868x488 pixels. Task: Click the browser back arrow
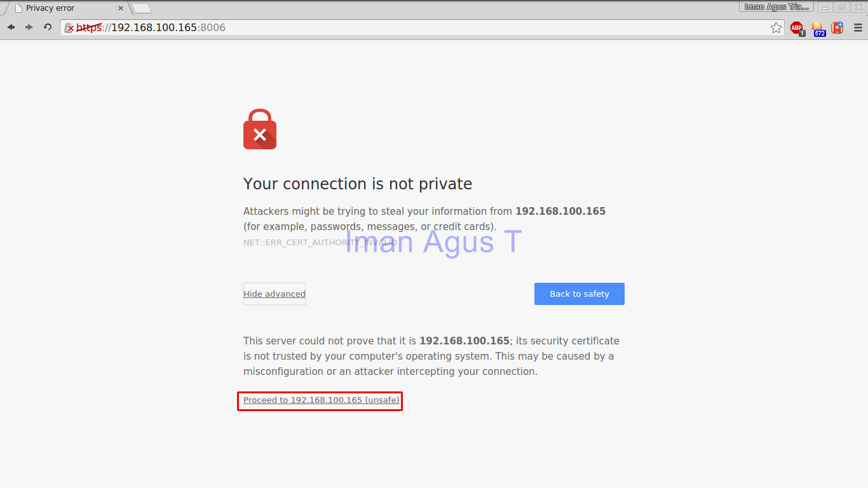pyautogui.click(x=11, y=27)
